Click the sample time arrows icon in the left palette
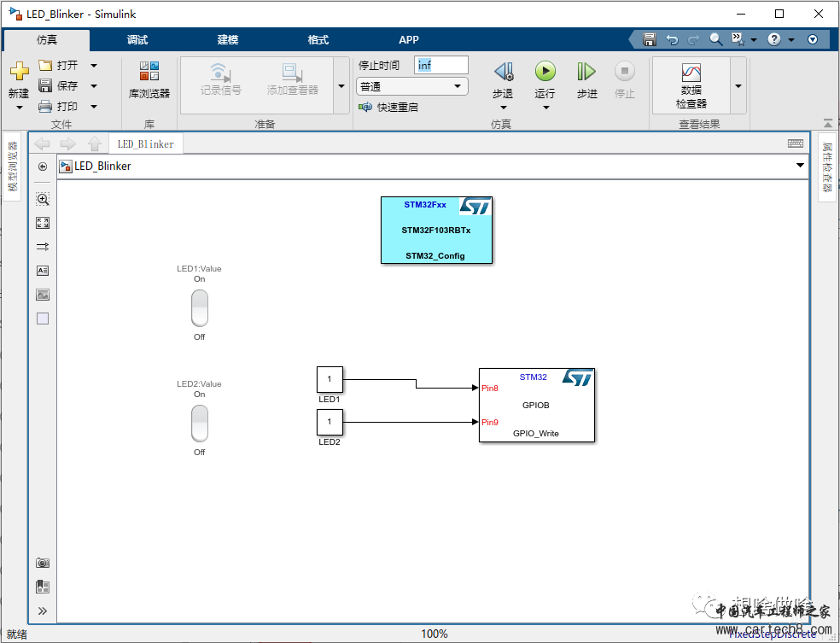 pyautogui.click(x=43, y=247)
